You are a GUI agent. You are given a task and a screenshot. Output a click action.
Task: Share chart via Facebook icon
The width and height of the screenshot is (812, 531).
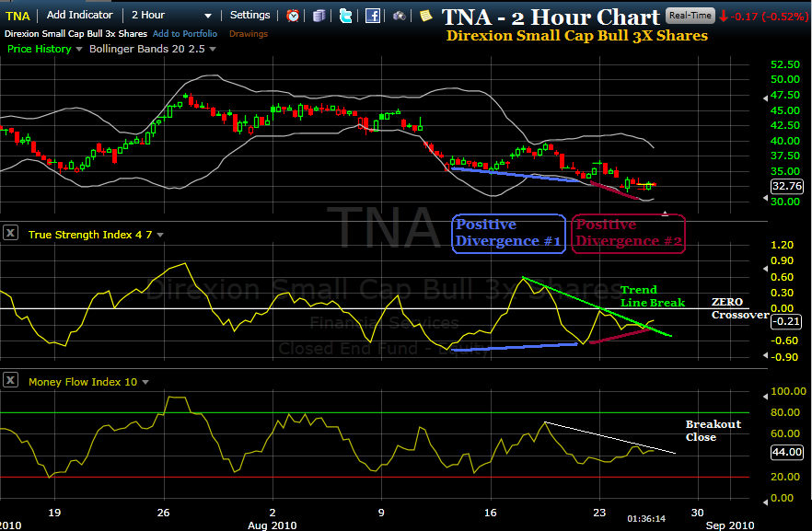coord(372,16)
